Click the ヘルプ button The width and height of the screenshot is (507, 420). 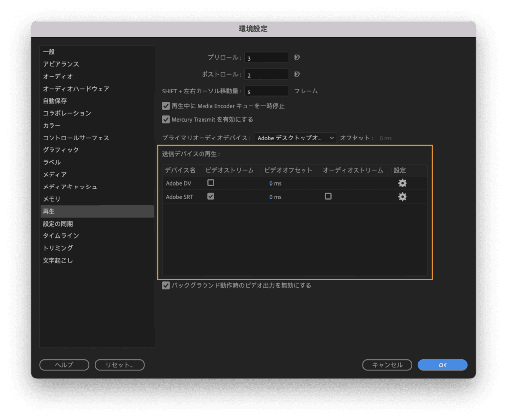point(64,365)
